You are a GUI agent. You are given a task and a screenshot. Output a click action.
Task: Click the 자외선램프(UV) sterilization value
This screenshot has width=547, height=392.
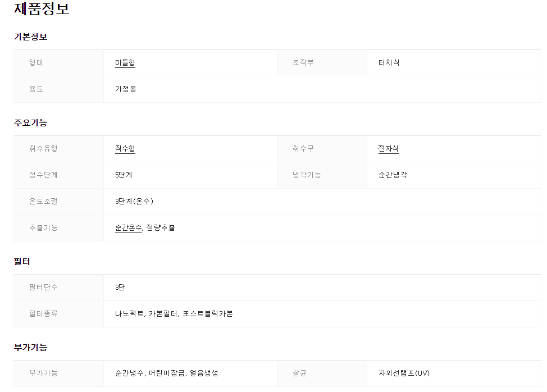click(x=404, y=373)
